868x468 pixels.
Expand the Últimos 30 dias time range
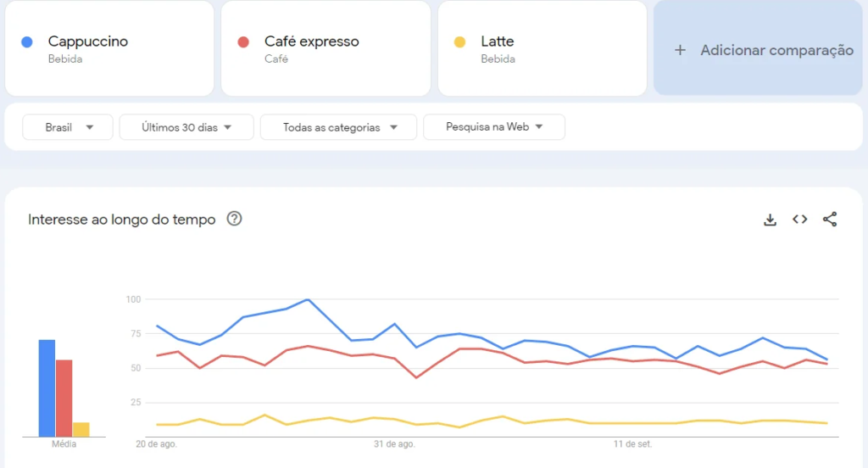click(x=186, y=127)
